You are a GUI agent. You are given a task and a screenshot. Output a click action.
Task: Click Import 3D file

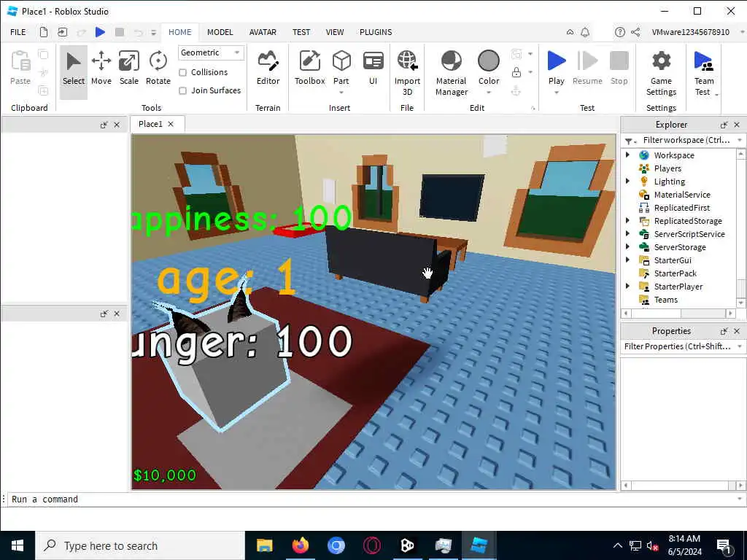click(x=407, y=73)
